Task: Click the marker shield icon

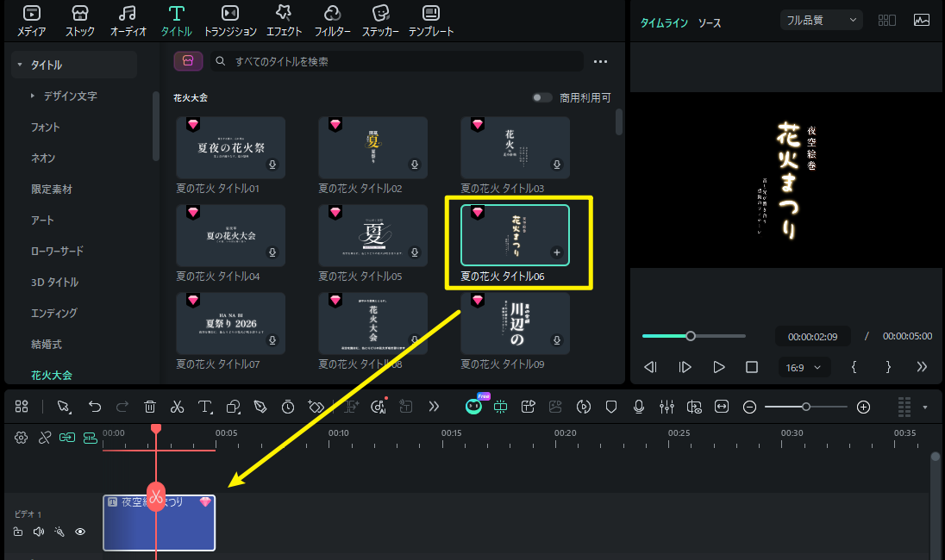Action: pyautogui.click(x=611, y=407)
